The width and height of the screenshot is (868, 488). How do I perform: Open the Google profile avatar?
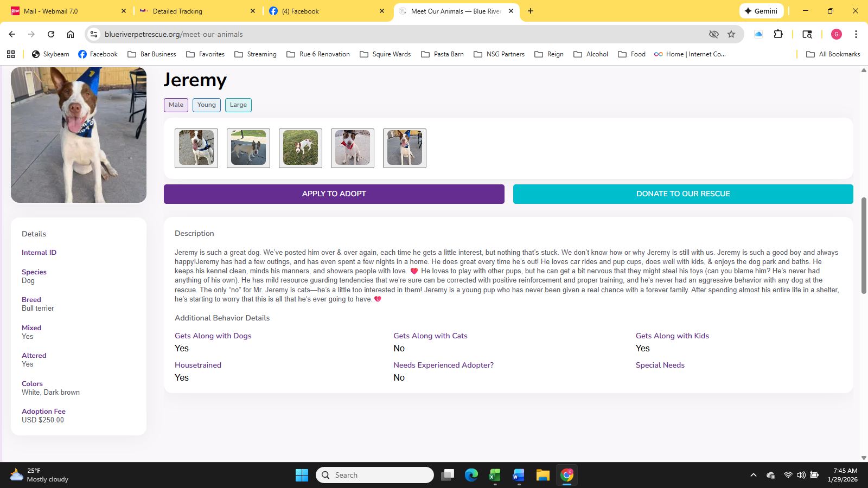tap(837, 34)
